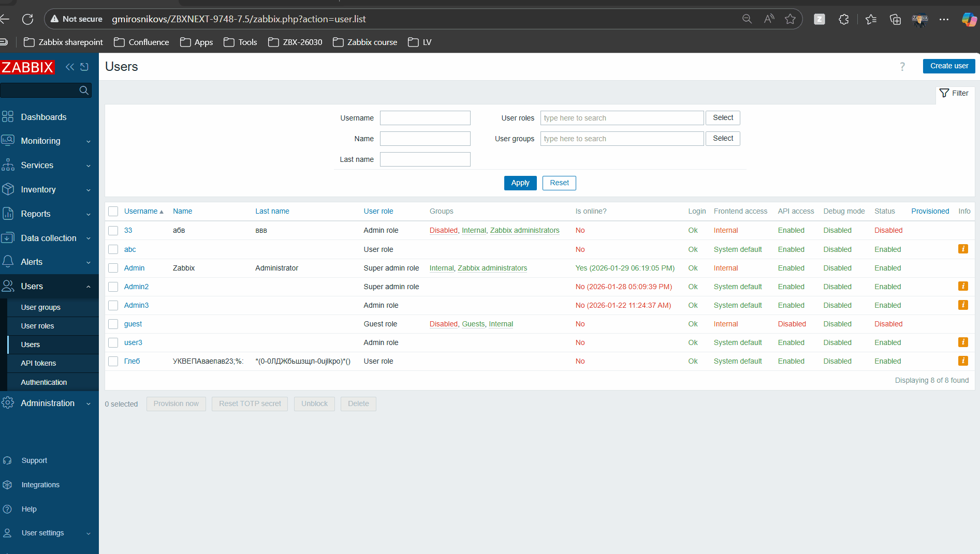Screen dimensions: 980x554
Task: Expand the Administration section
Action: pos(47,403)
